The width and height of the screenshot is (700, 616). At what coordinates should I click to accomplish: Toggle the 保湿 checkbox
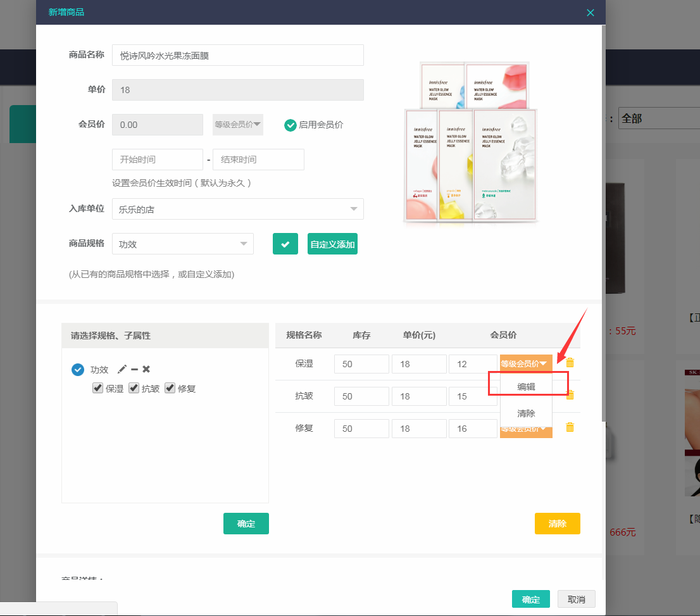click(x=97, y=387)
